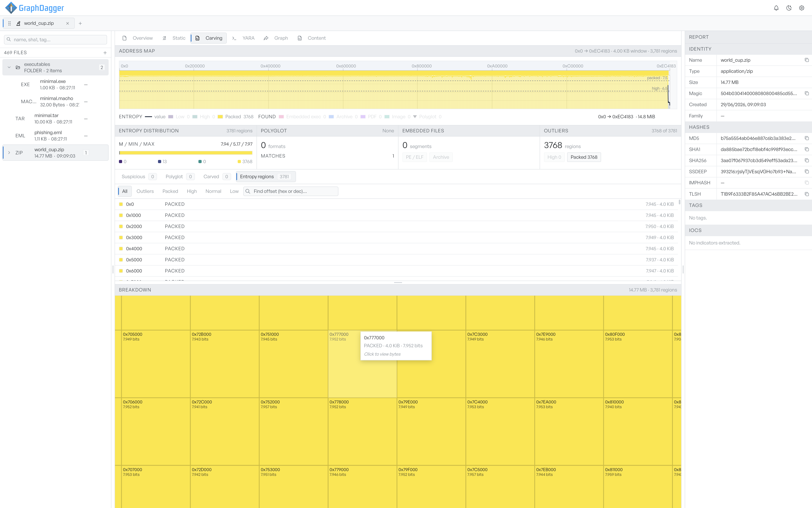Copy the Magic bytes value
Screen dimensions: 812x508
[807, 93]
